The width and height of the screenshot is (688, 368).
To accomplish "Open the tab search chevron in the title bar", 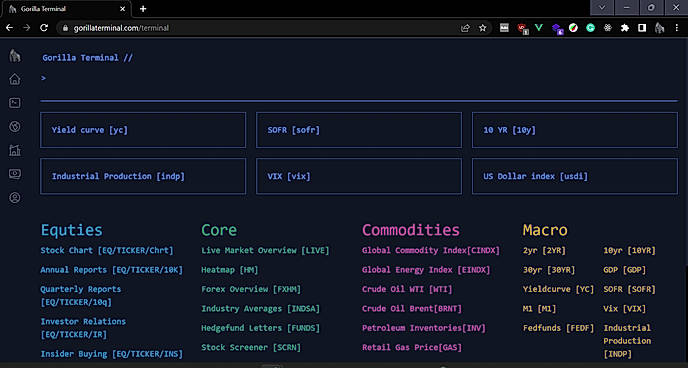I will click(x=602, y=7).
